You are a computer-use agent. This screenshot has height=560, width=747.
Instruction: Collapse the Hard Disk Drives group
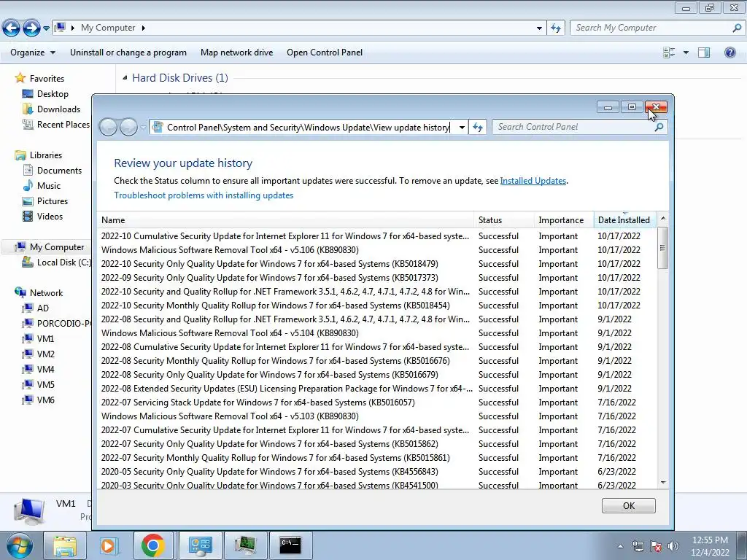point(125,77)
